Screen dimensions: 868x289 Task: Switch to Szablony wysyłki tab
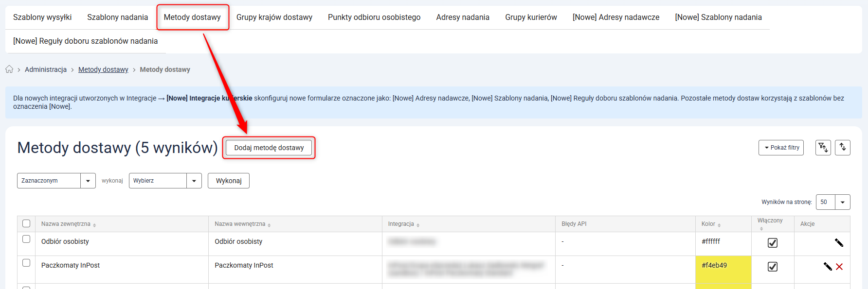coord(42,17)
